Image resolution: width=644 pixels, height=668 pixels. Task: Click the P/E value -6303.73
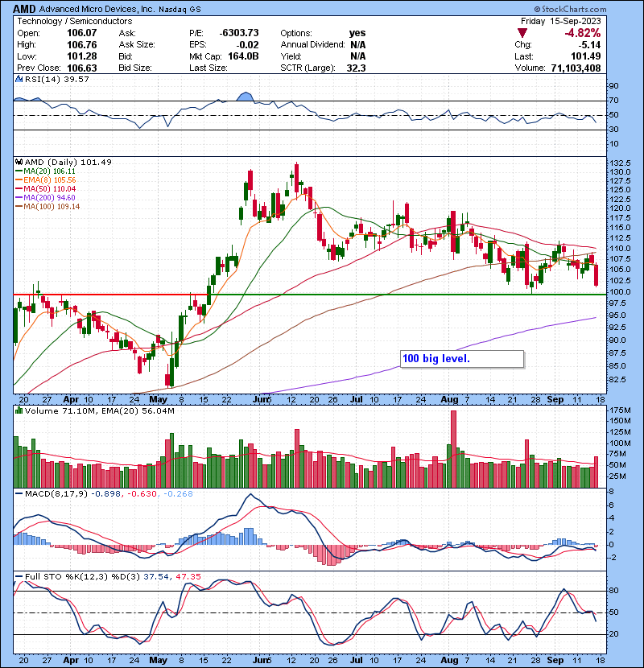click(x=239, y=33)
